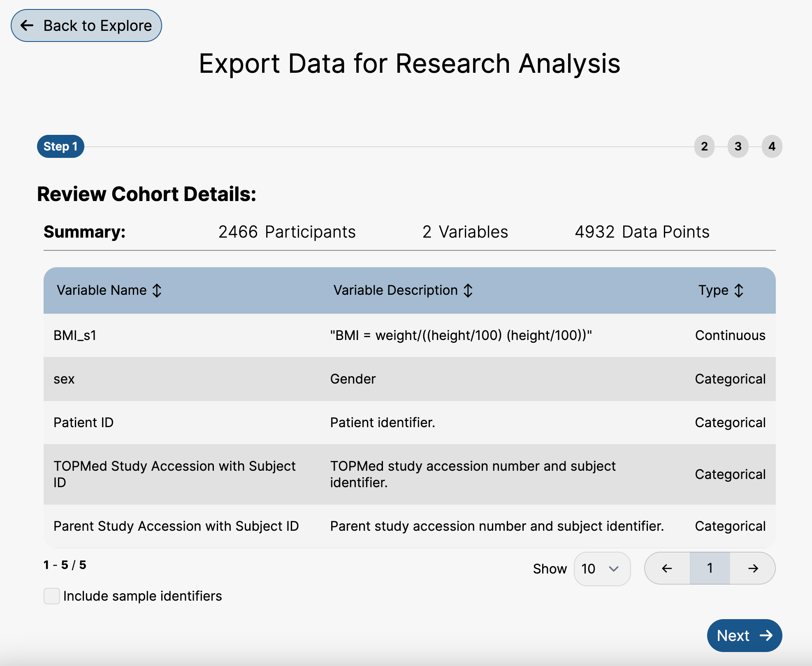The height and width of the screenshot is (666, 812).
Task: Select page 1 in pagination
Action: coord(710,568)
